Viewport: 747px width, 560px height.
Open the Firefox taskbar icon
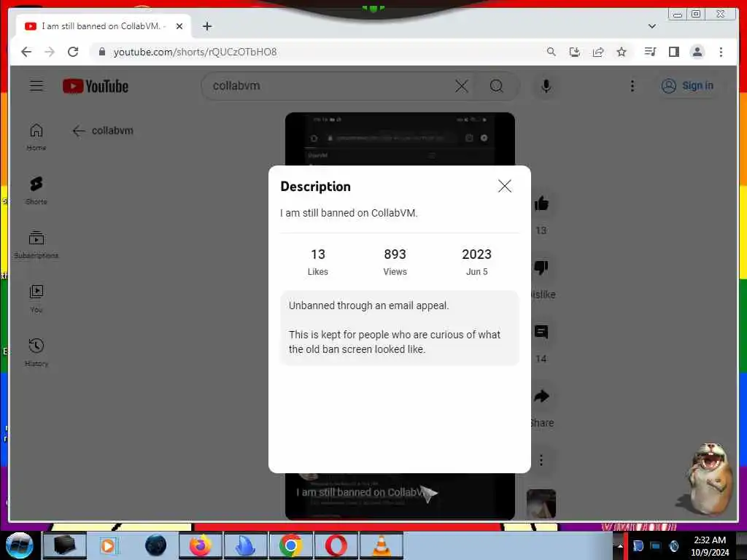pyautogui.click(x=200, y=545)
